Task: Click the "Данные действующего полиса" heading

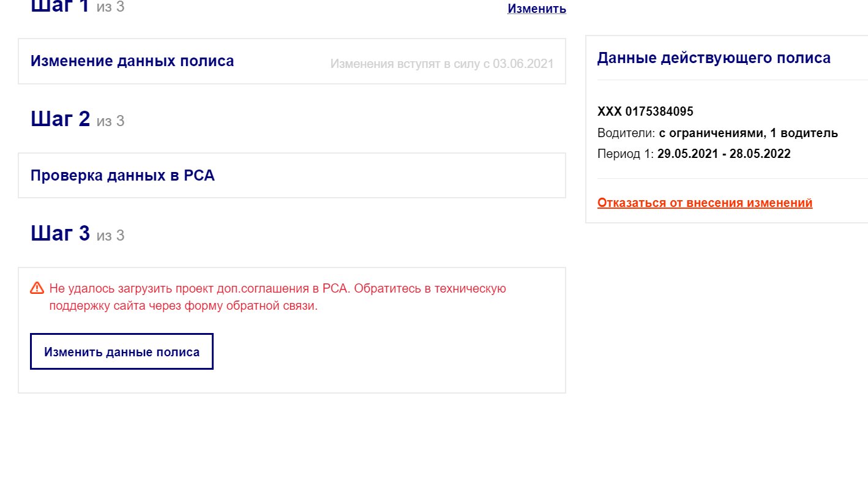Action: click(x=714, y=58)
